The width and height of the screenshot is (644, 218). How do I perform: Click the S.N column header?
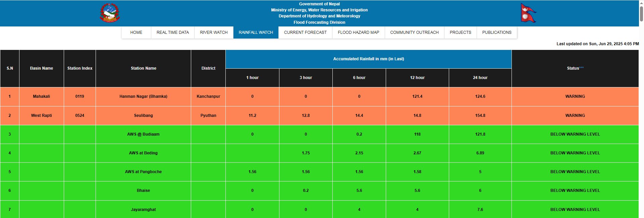(10, 68)
